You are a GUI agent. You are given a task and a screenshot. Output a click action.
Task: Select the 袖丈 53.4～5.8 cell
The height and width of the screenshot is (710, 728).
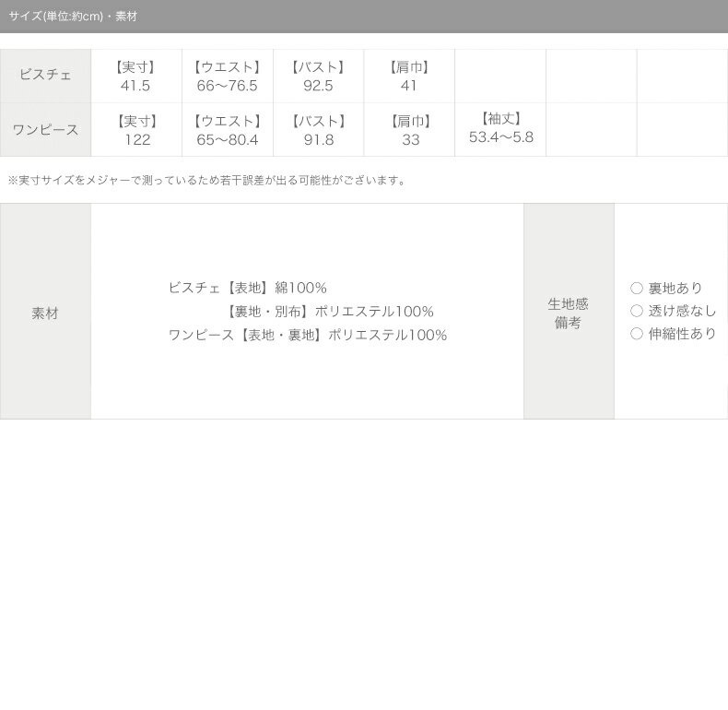pyautogui.click(x=500, y=130)
